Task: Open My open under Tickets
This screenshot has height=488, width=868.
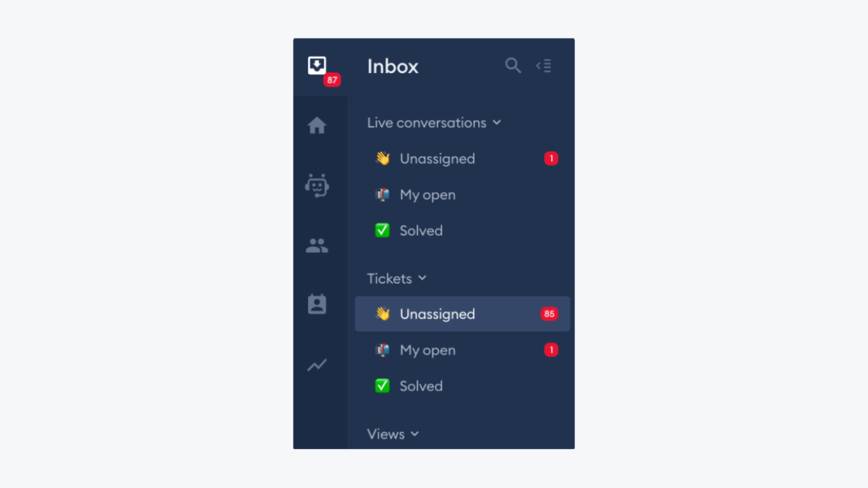Action: [x=427, y=351]
